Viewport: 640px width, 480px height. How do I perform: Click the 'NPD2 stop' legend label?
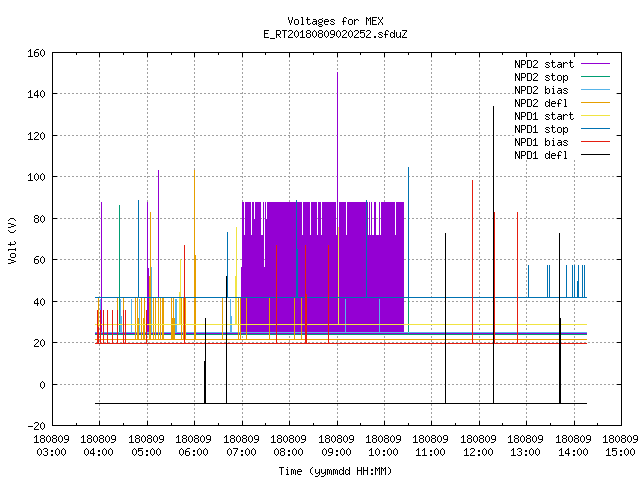541,77
